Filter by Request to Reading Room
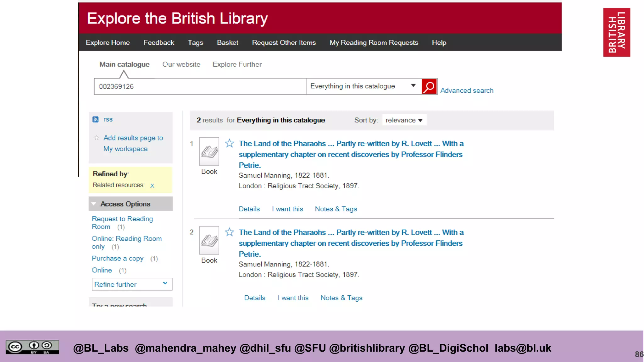This screenshot has height=362, width=644. tap(122, 223)
